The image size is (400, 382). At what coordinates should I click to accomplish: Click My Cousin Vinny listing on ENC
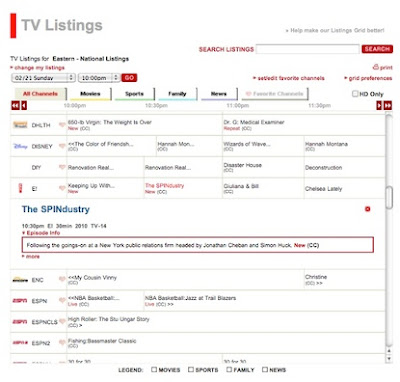[x=92, y=278]
